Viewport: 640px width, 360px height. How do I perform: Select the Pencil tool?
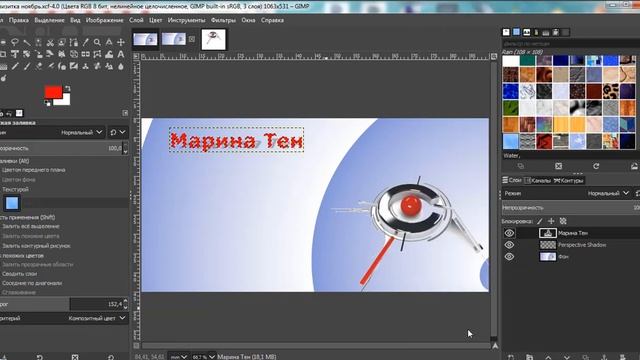click(15, 66)
